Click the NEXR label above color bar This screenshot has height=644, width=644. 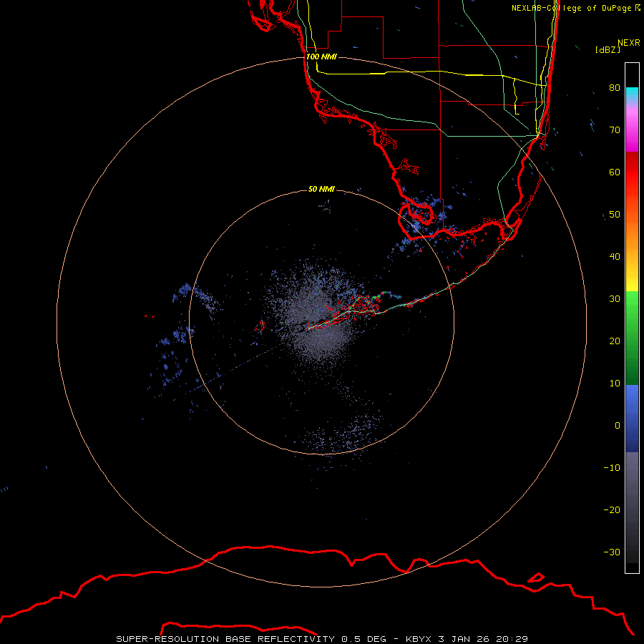[x=629, y=43]
